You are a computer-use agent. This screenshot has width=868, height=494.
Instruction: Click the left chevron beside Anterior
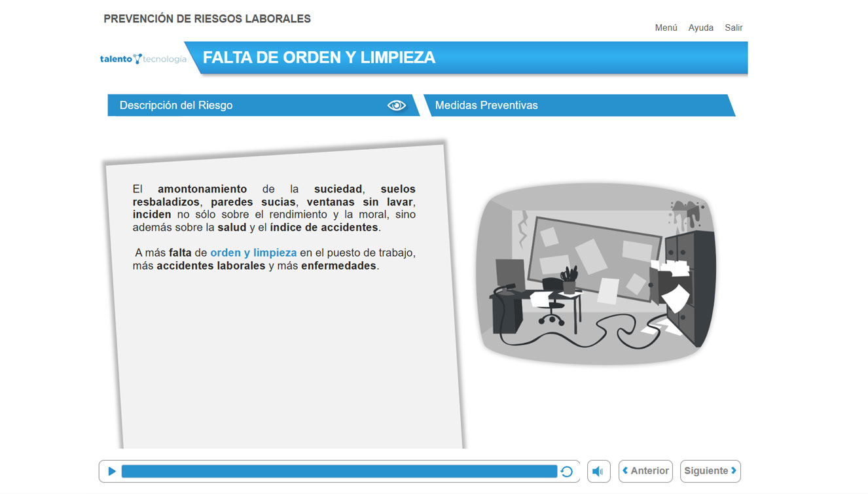pyautogui.click(x=625, y=470)
